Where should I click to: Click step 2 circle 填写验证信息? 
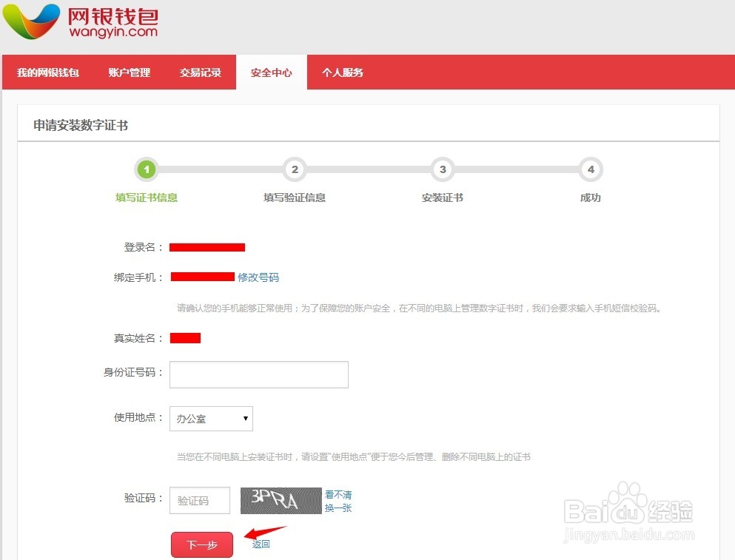click(294, 169)
